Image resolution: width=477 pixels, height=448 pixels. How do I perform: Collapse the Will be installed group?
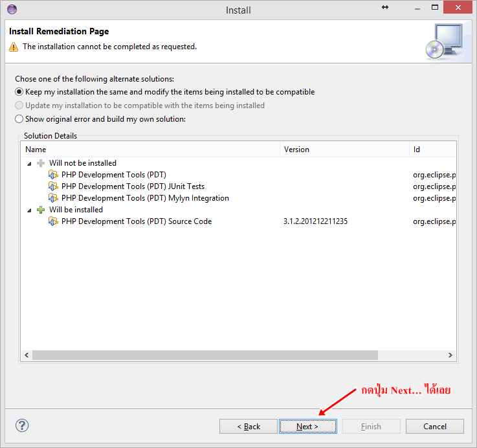(29, 210)
